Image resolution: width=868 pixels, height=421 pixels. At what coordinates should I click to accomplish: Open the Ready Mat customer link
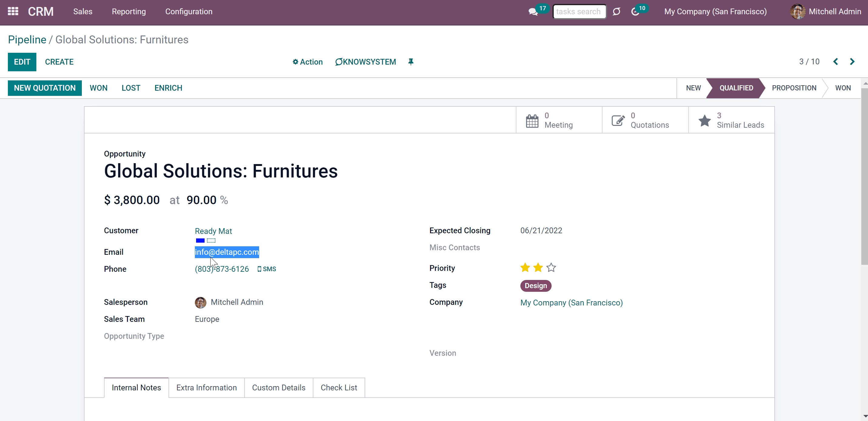213,231
